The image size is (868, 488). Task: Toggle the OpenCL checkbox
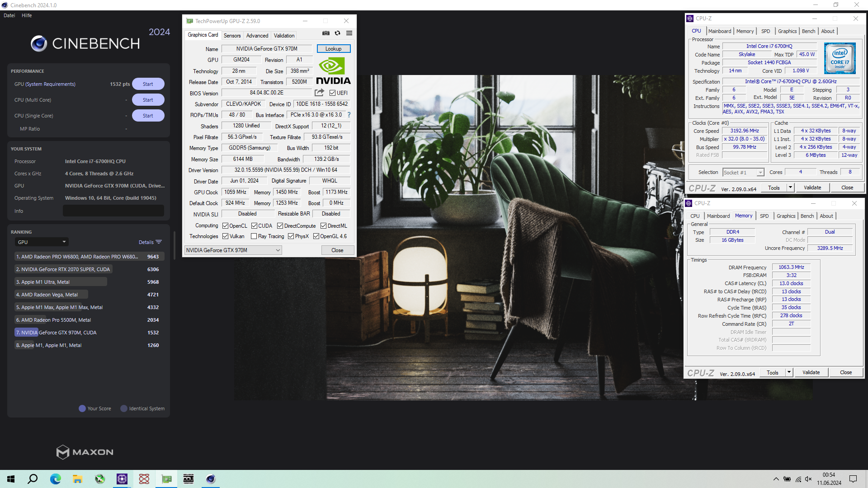(x=225, y=226)
